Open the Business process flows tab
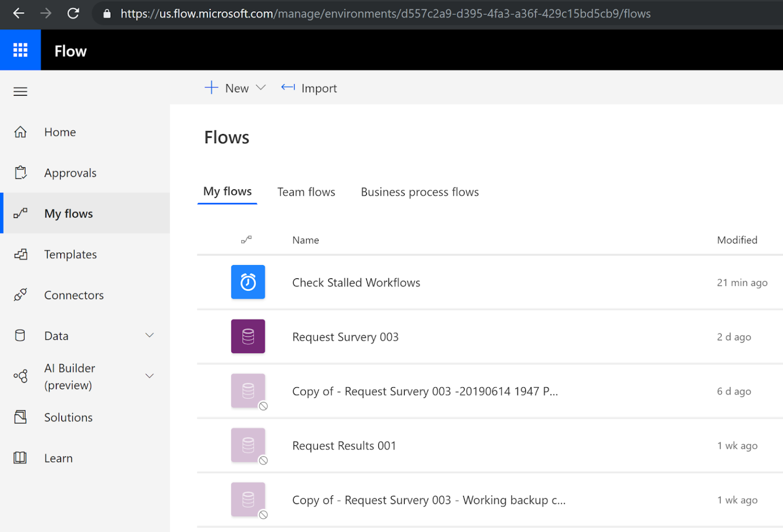This screenshot has width=783, height=532. pyautogui.click(x=419, y=192)
